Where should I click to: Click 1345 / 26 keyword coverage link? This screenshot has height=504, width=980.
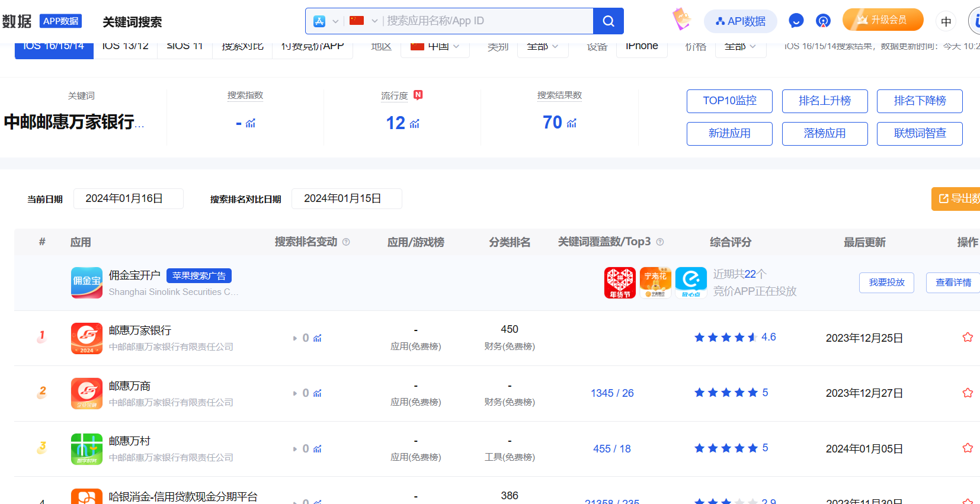click(x=612, y=393)
